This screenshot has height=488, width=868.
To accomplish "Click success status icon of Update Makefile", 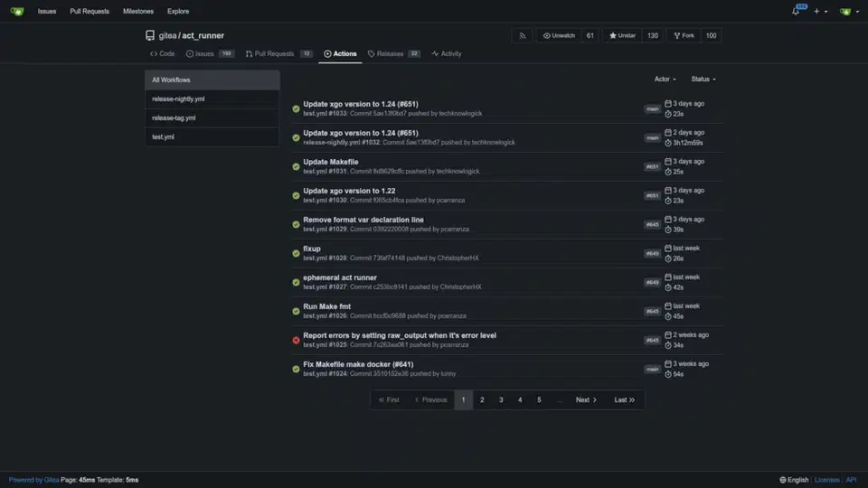I will coord(297,166).
